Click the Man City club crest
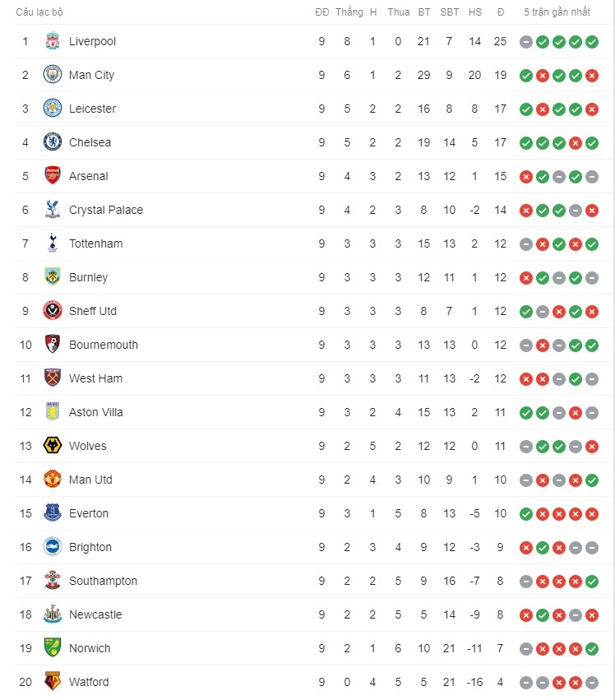The image size is (615, 700). click(53, 75)
